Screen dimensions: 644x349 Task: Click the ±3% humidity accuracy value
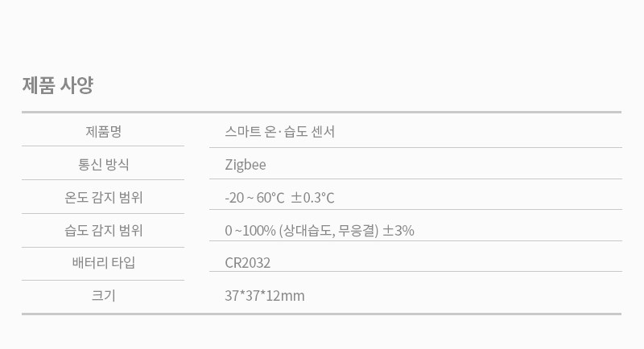[x=398, y=231]
